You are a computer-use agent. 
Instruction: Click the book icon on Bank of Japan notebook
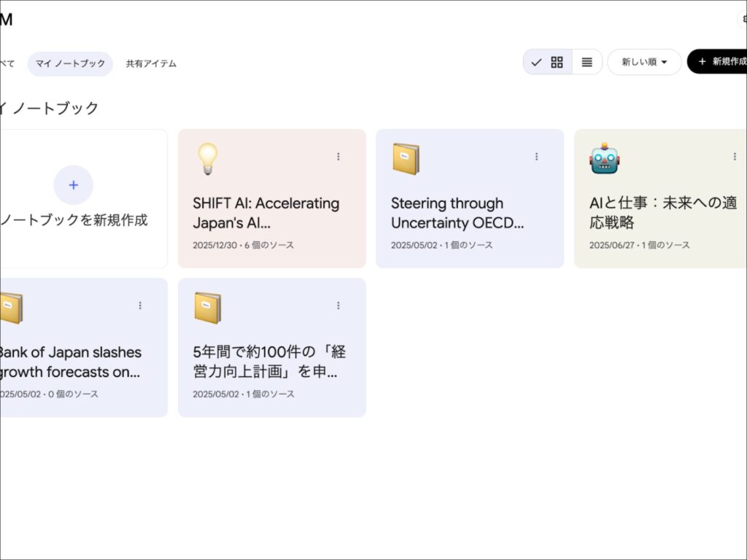tap(12, 307)
